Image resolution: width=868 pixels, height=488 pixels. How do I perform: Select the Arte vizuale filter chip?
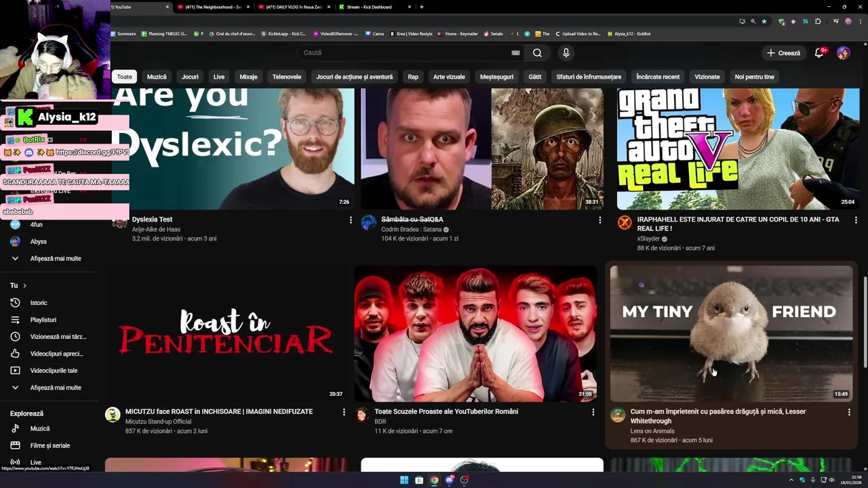tap(449, 77)
